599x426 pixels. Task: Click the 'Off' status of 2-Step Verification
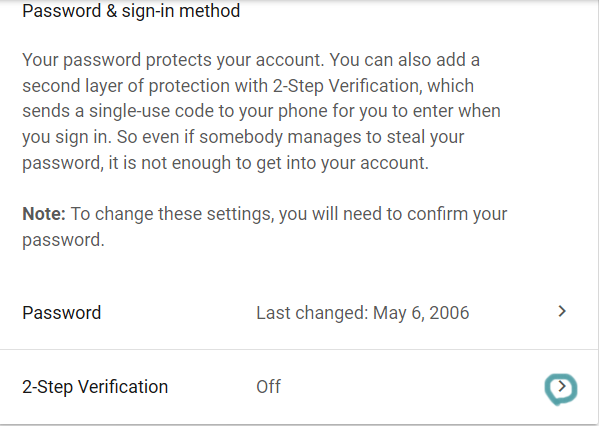pos(269,387)
